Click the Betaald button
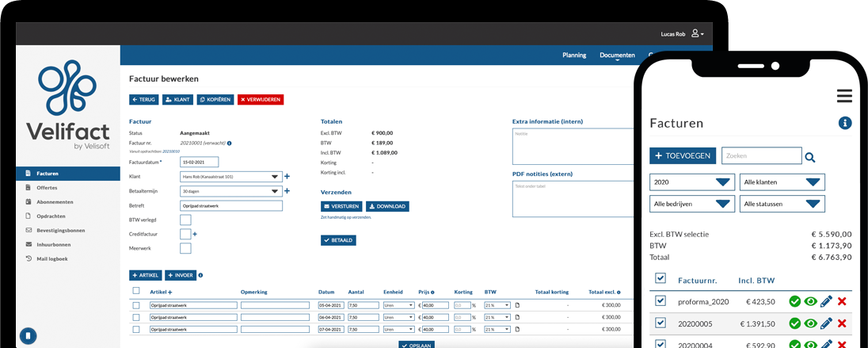Screen dimensions: 868x348 point(338,240)
